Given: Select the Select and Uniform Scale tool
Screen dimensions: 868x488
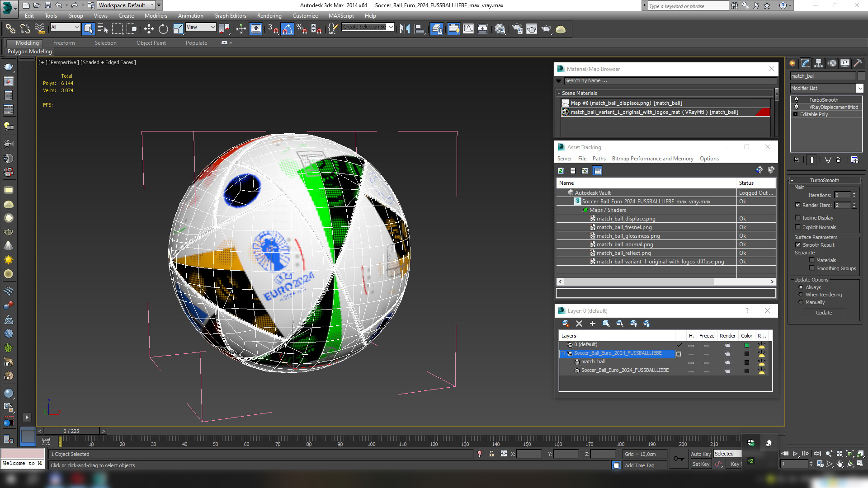Looking at the screenshot, I should click(x=178, y=29).
